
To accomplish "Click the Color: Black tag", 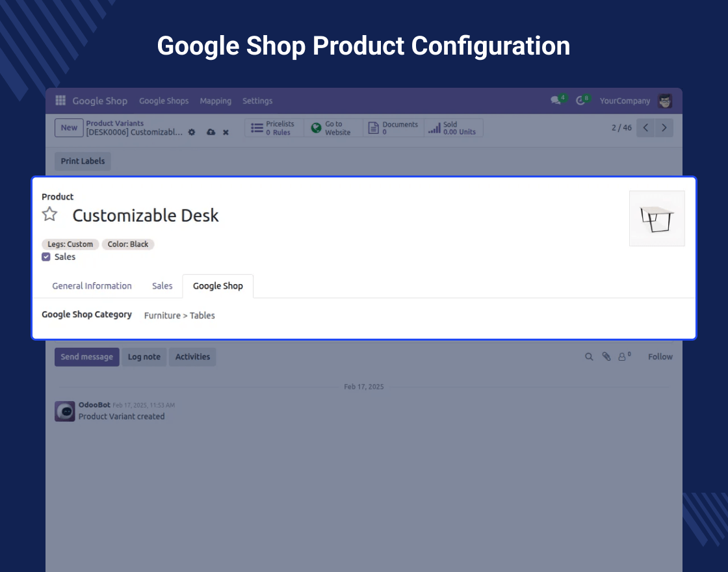I will click(128, 244).
